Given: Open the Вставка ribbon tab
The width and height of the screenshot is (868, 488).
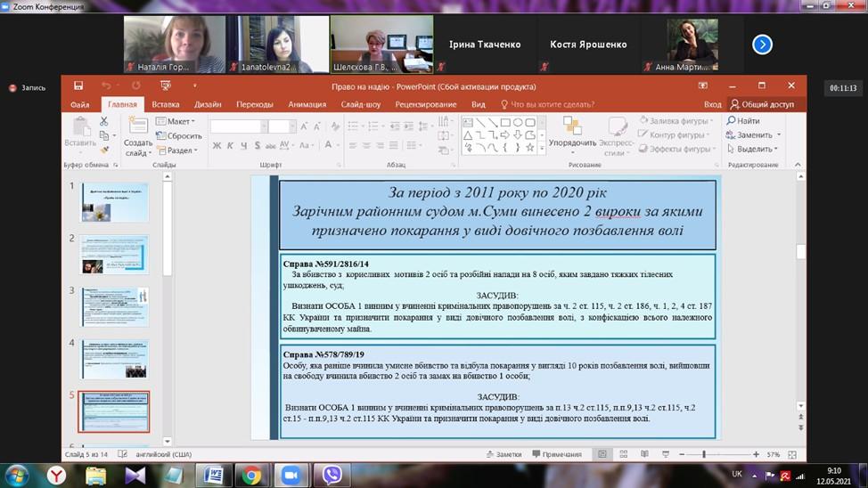Looking at the screenshot, I should point(166,104).
